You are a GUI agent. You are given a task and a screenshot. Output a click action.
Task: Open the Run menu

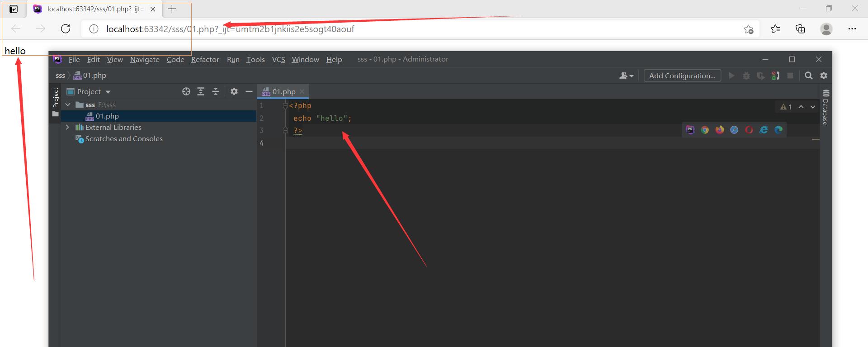pyautogui.click(x=233, y=59)
